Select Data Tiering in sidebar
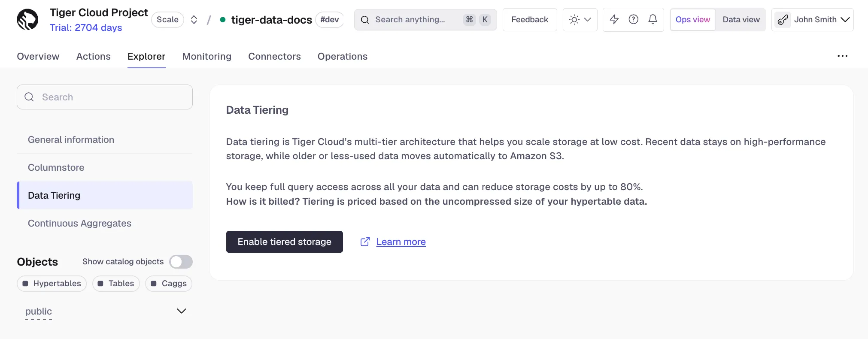The width and height of the screenshot is (868, 339). point(105,195)
